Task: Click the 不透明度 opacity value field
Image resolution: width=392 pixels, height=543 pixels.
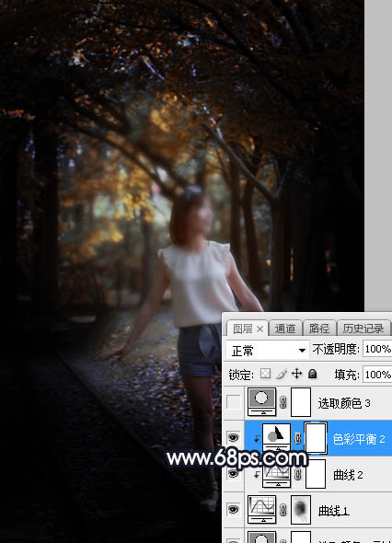Action: [377, 349]
